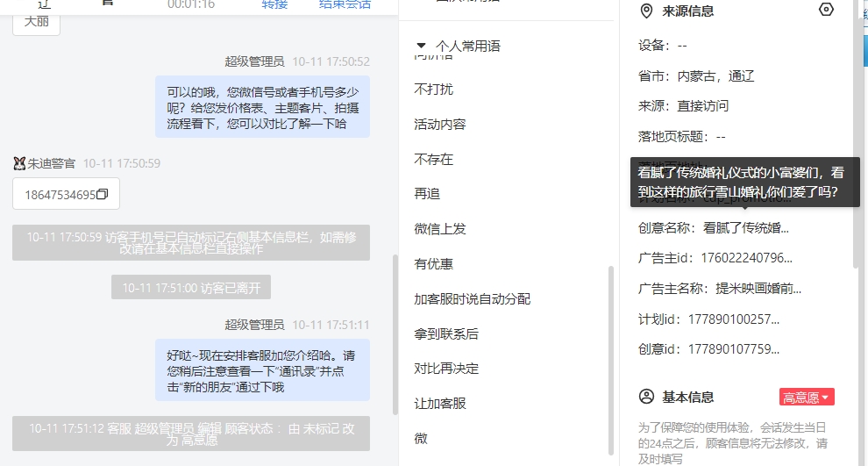The height and width of the screenshot is (466, 868).
Task: Open the 高意愿 status dropdown
Action: [x=807, y=398]
